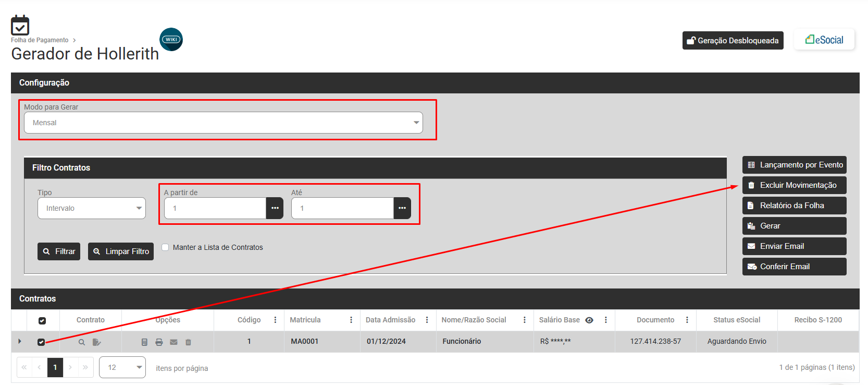Screen dimensions: 868x385
Task: Open Tipo 'Intervalo' dropdown
Action: point(92,208)
